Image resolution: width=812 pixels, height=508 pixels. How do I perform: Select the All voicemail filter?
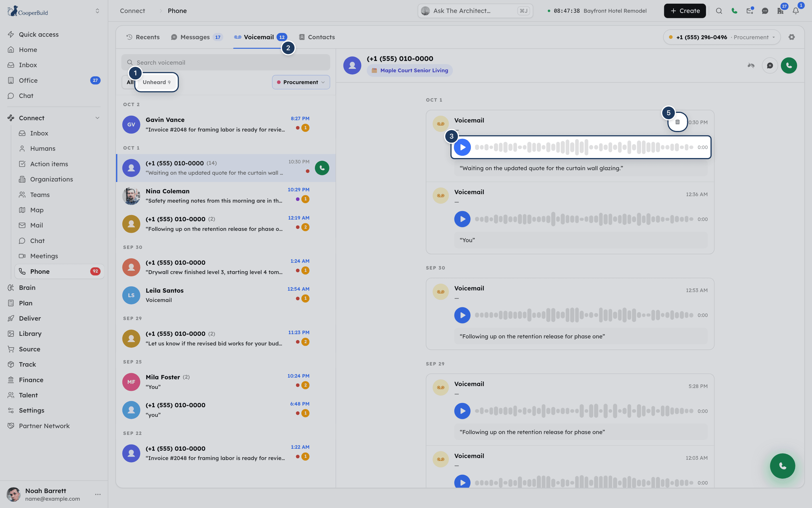[129, 82]
